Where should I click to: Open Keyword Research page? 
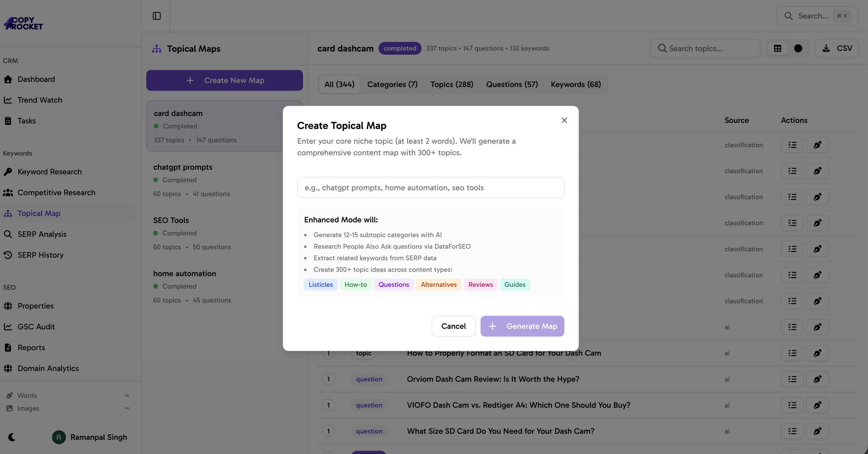click(x=49, y=172)
